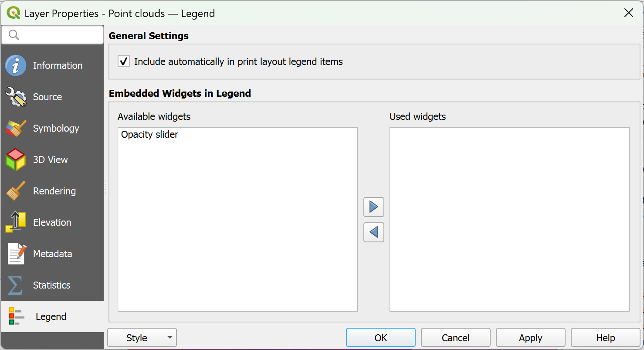Viewport: 644px width, 350px height.
Task: Select Opacity slider in Available widgets list
Action: (x=149, y=134)
